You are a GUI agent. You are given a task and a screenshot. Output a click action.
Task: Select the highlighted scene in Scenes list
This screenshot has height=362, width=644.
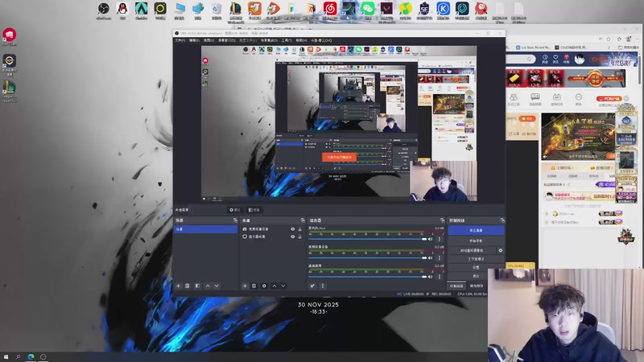tap(206, 229)
